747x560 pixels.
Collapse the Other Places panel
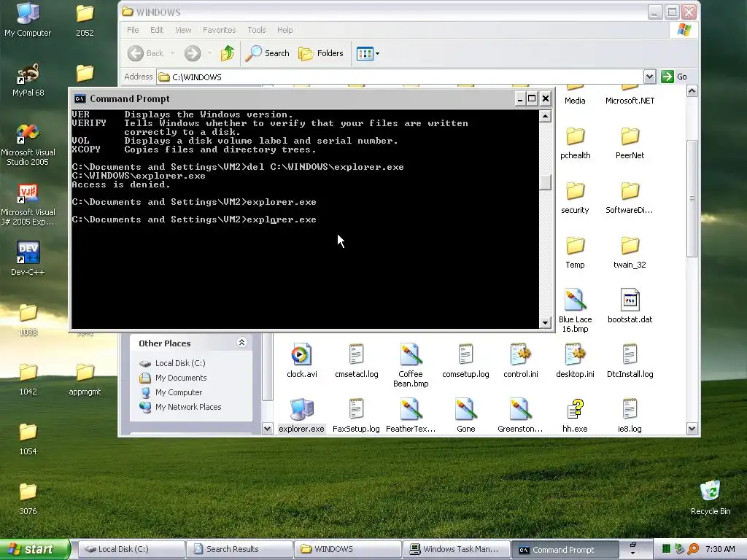[x=241, y=343]
